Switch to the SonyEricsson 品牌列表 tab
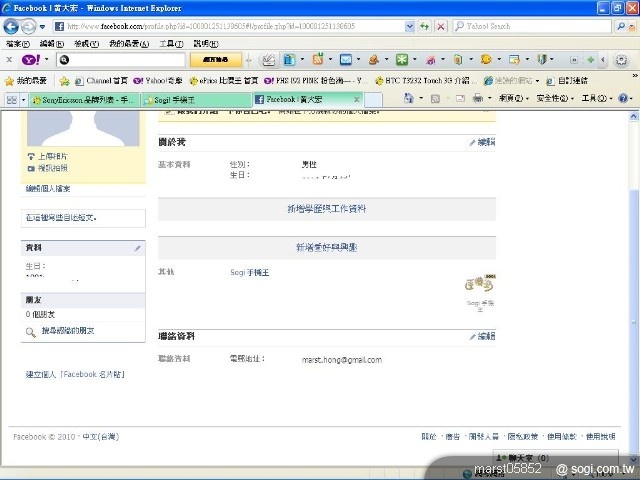Screen dimensions: 640x480 84,100
